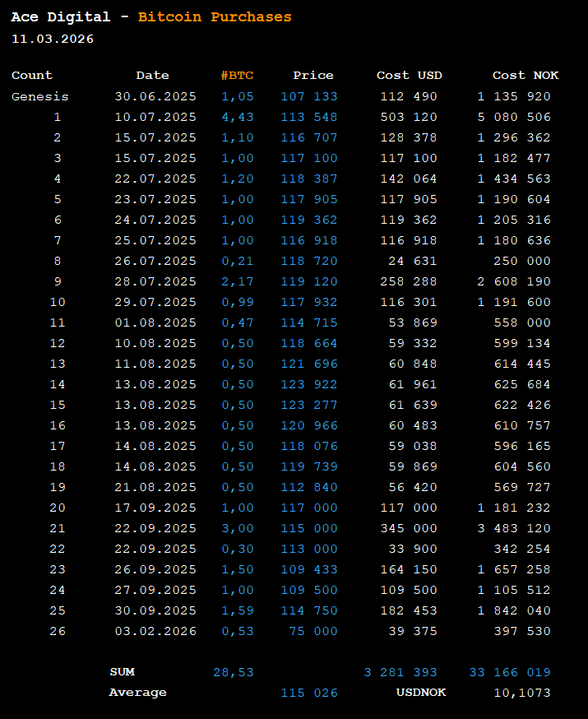Click NOK cost 397 530
Image resolution: width=588 pixels, height=719 pixels.
pos(522,632)
